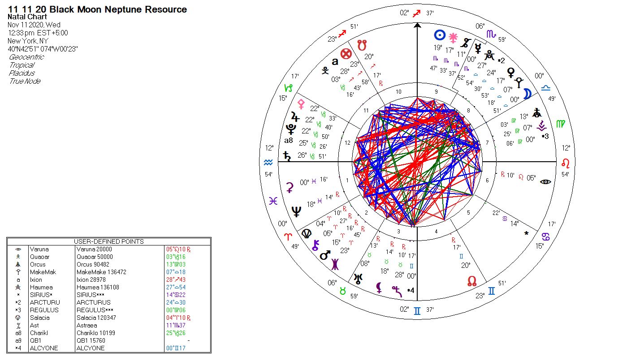The width and height of the screenshot is (644, 357).
Task: Click the Sun glyph in Scorpio
Action: [440, 35]
